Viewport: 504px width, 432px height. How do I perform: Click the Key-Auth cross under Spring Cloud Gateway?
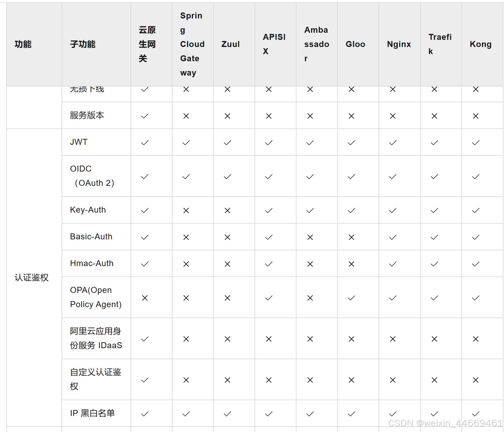click(x=186, y=210)
